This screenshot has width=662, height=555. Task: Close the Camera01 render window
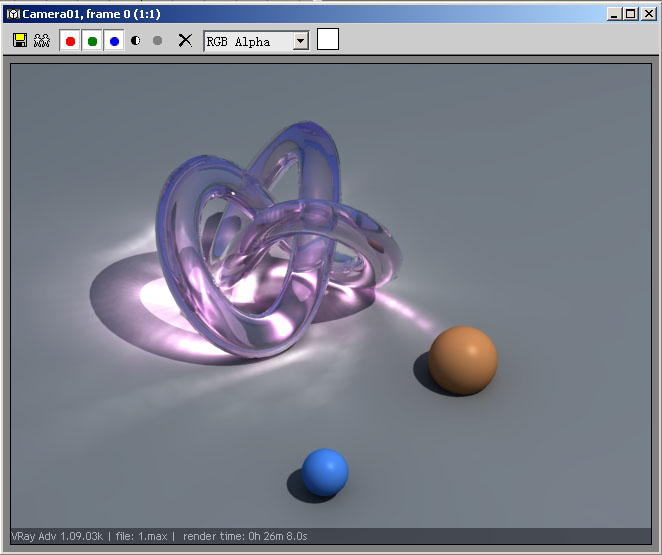[x=646, y=14]
